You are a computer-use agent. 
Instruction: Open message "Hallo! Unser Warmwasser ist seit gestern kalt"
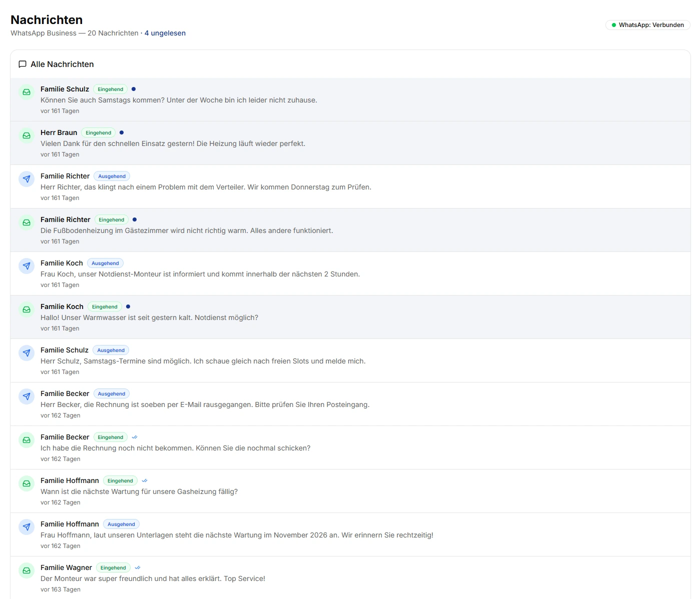click(350, 317)
